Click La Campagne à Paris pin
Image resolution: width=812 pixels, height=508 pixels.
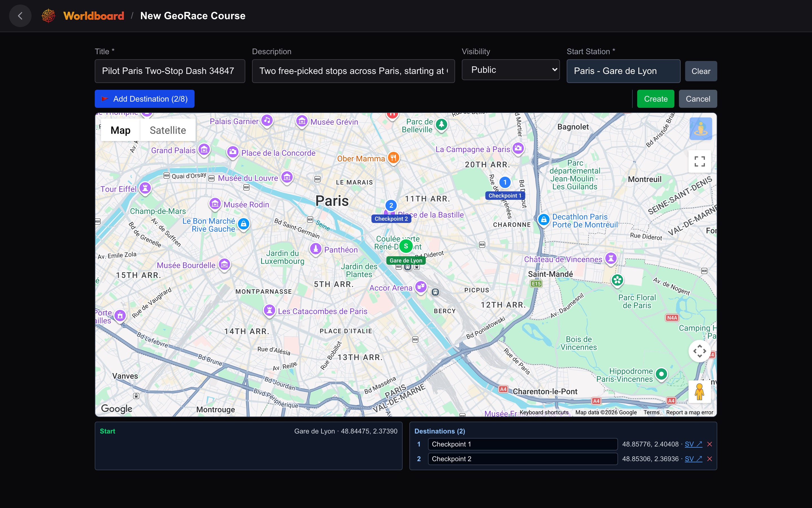[x=518, y=148]
